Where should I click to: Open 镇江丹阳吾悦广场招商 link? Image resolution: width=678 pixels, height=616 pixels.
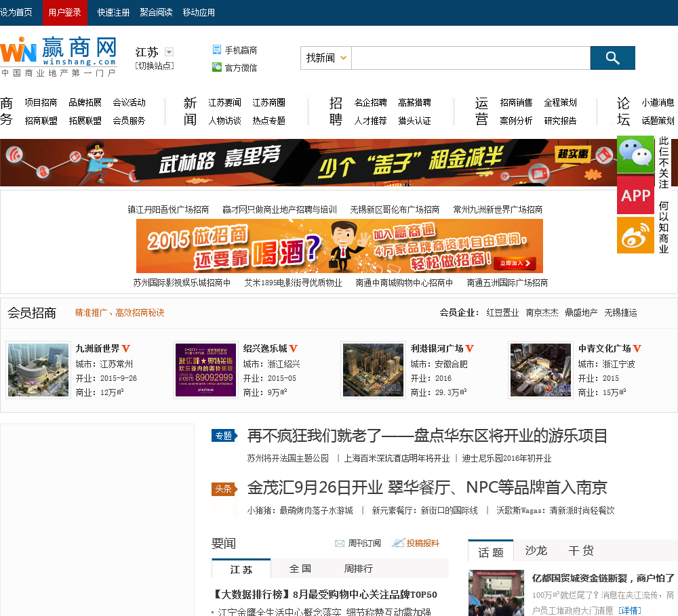(168, 209)
